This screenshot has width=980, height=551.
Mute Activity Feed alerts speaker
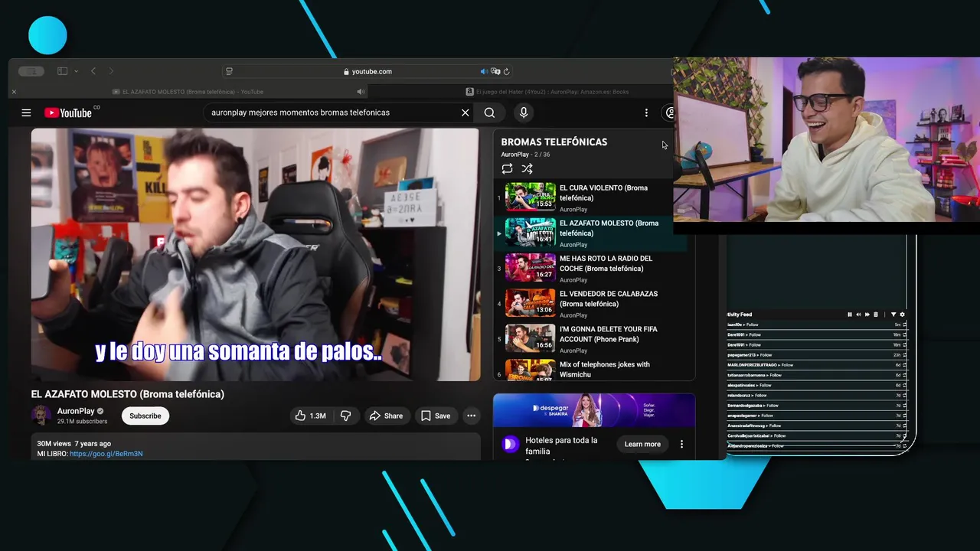click(x=858, y=315)
